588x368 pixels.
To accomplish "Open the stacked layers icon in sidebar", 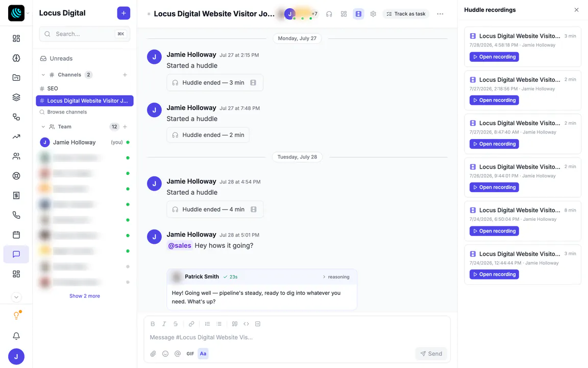I will click(16, 97).
